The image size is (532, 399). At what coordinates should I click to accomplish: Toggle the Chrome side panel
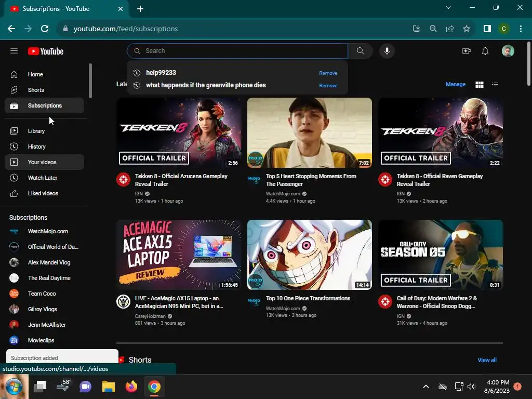[x=487, y=29]
